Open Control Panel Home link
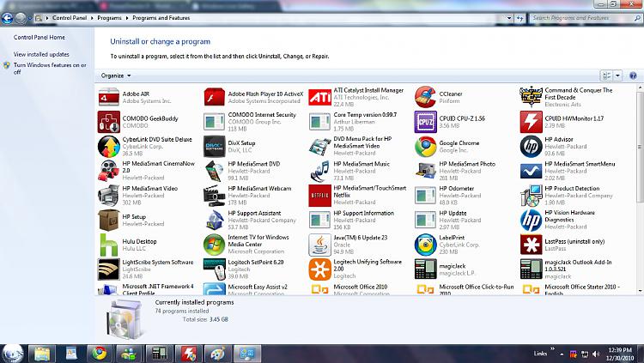644x363 pixels. pos(39,38)
